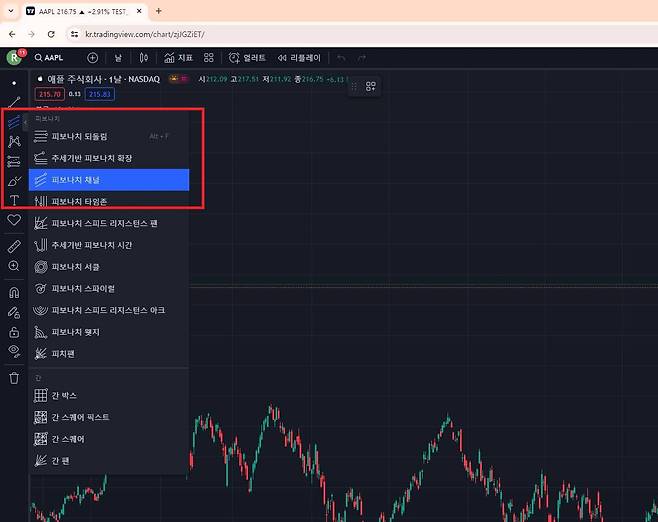Open the candlestick chart type dropdown
Screen dimensions: 658x522
tap(144, 58)
